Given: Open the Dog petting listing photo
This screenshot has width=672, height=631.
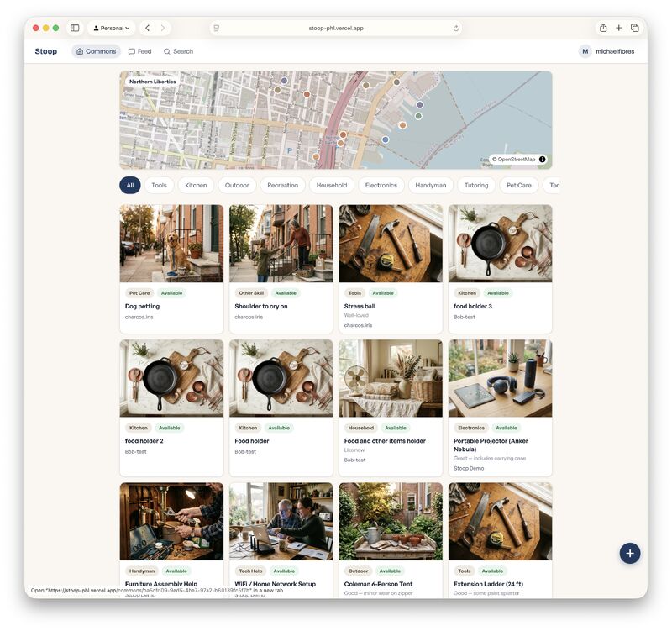Looking at the screenshot, I should (x=171, y=244).
